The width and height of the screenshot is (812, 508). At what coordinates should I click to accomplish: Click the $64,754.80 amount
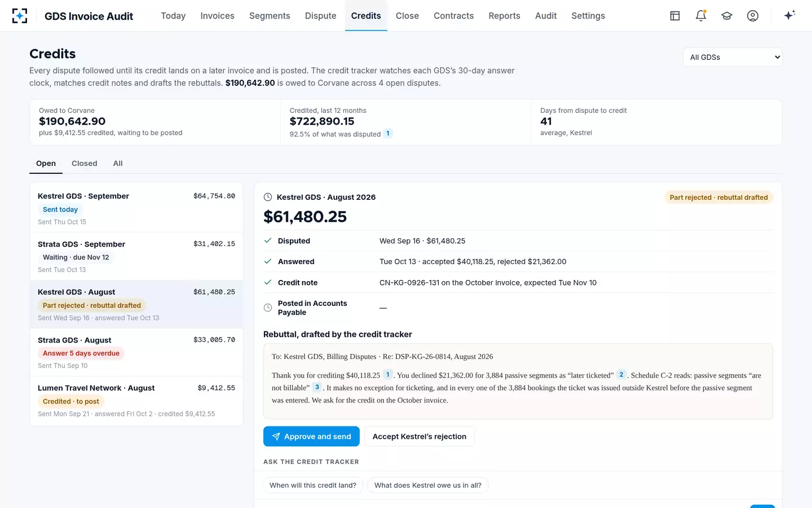pyautogui.click(x=214, y=196)
